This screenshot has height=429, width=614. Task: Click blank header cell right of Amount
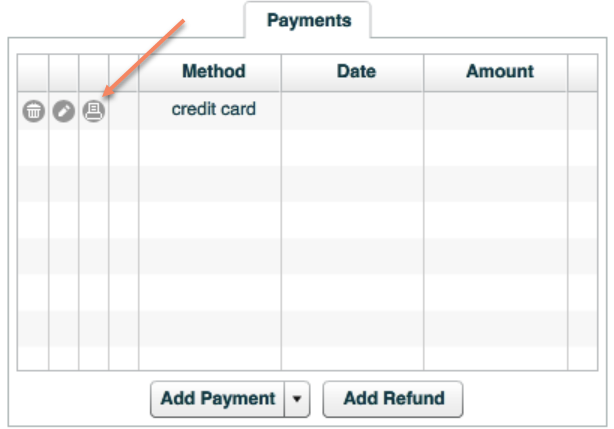pos(582,72)
